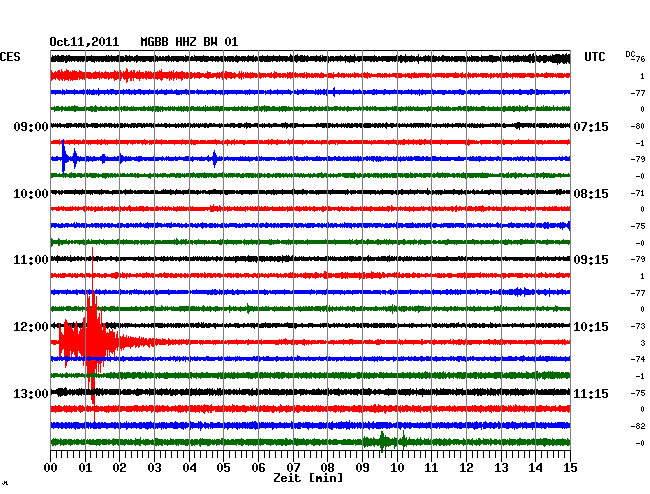Click the "09:15" UTC time label
Viewport: 650px width, 494px height.
point(591,260)
